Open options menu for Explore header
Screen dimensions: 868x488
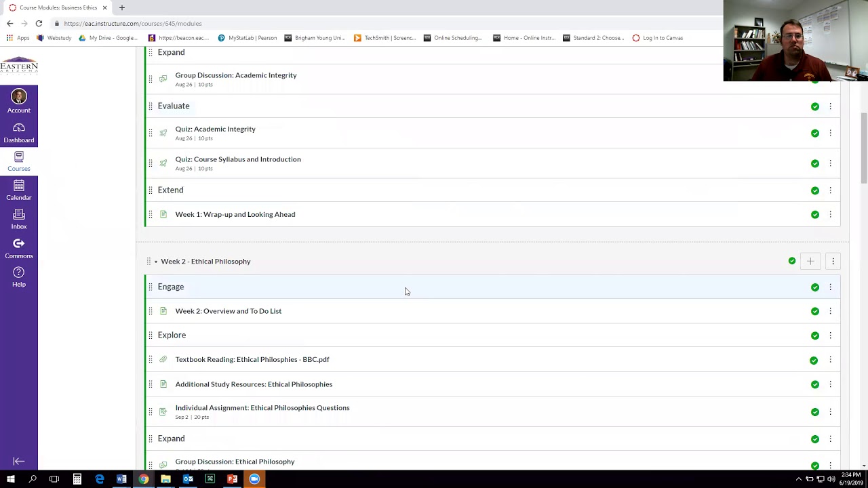tap(830, 335)
